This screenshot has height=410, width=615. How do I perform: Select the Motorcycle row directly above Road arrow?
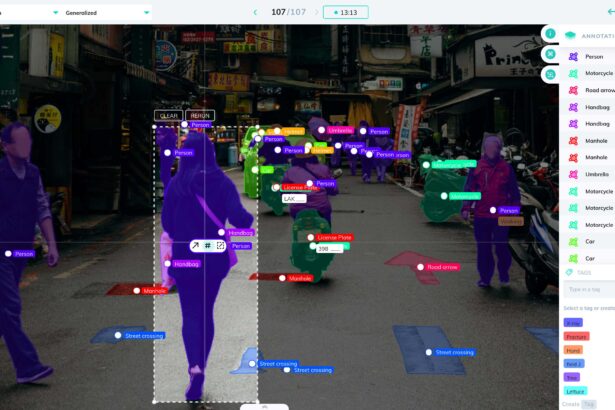587,73
